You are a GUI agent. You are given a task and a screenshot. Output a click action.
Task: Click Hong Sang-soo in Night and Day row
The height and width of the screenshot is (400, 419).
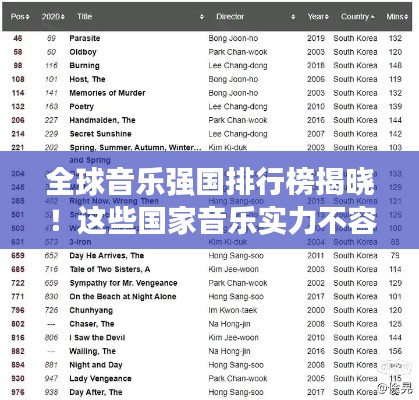click(x=236, y=365)
